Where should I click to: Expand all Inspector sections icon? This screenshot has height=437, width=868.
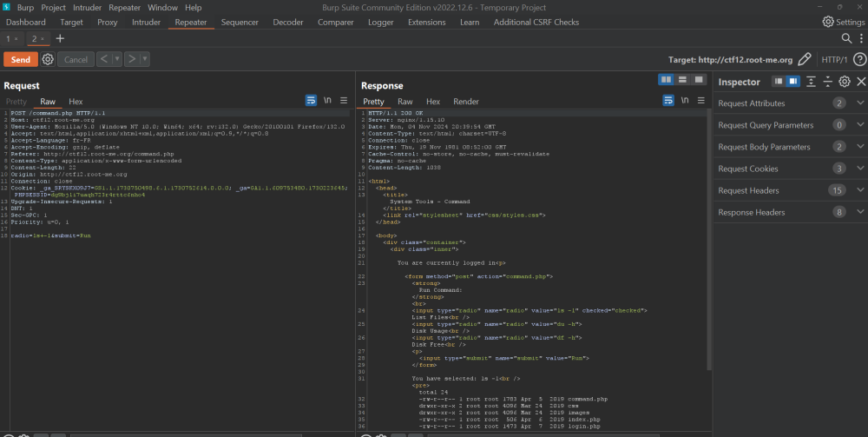(x=811, y=82)
